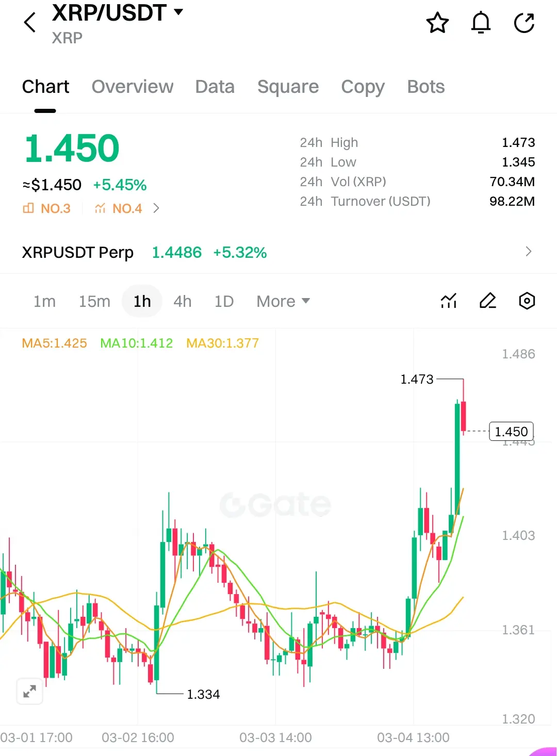Switch to the Copy tab

[363, 87]
